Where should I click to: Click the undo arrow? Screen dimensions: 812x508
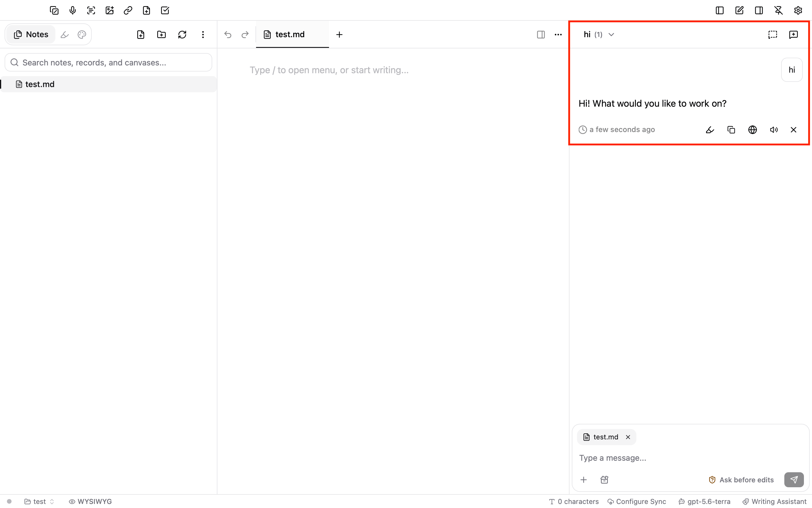tap(228, 35)
